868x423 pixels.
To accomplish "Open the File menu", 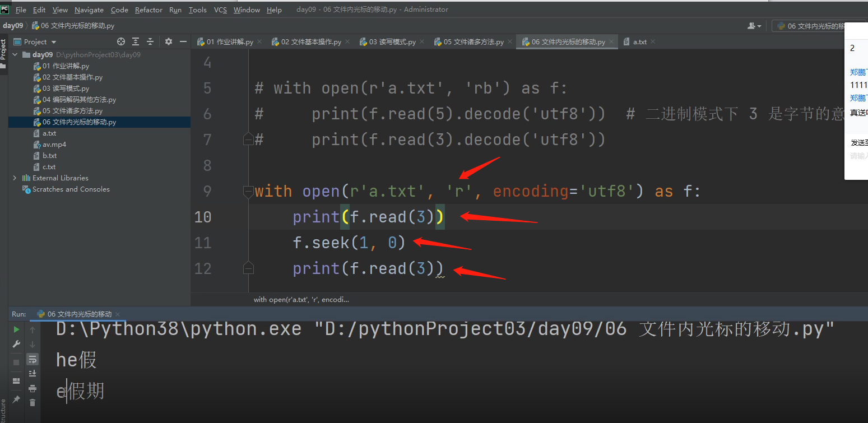I will 21,10.
